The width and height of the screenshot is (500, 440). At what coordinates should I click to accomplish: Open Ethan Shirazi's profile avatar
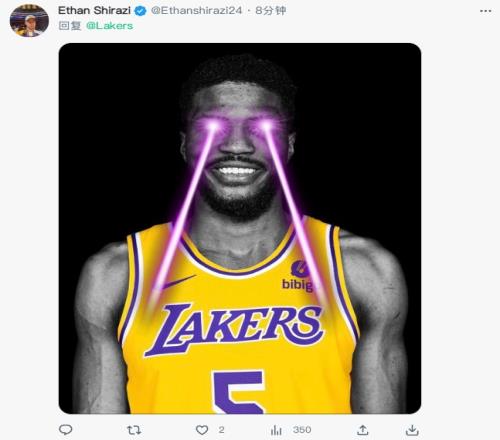pos(29,20)
